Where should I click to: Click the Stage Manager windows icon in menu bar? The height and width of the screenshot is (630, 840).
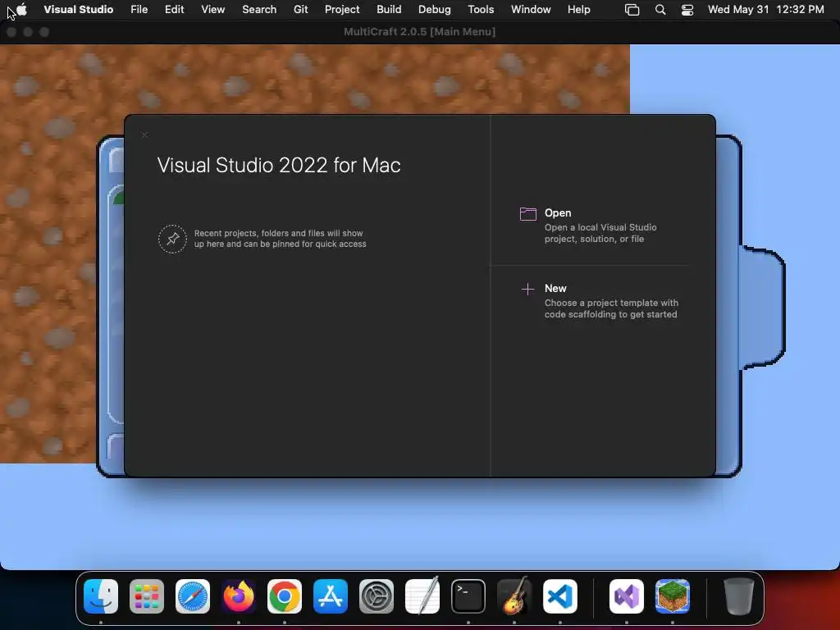click(x=632, y=10)
